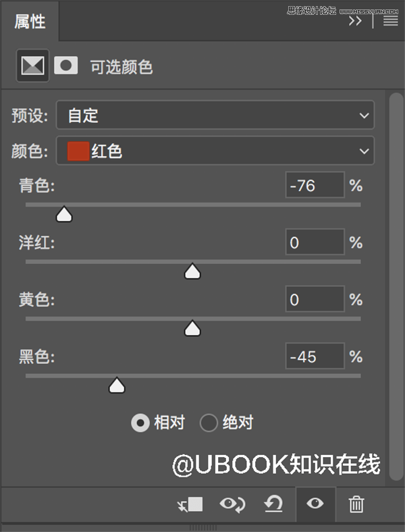
Task: Click the red swatch beside 红色
Action: click(x=78, y=151)
